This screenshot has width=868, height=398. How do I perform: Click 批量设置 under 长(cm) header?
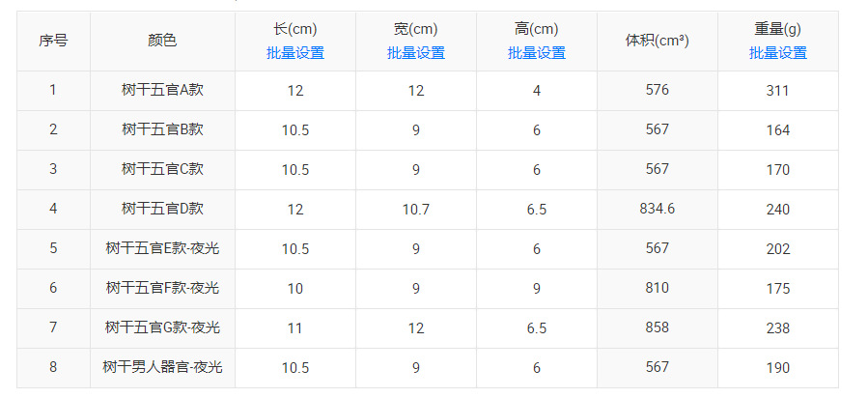[294, 53]
